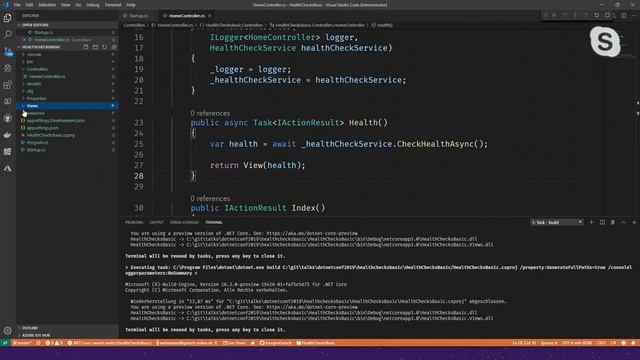Click the master branch in status bar

[23, 343]
